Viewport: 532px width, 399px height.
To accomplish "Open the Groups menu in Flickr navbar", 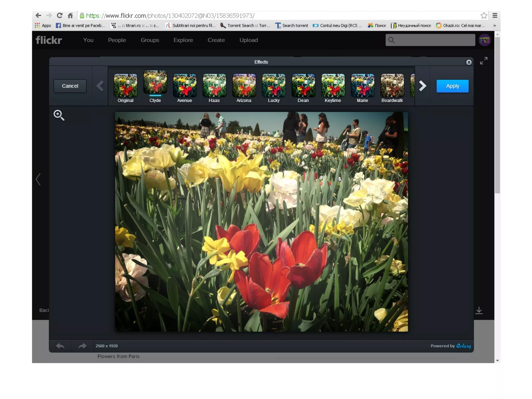I will (150, 40).
